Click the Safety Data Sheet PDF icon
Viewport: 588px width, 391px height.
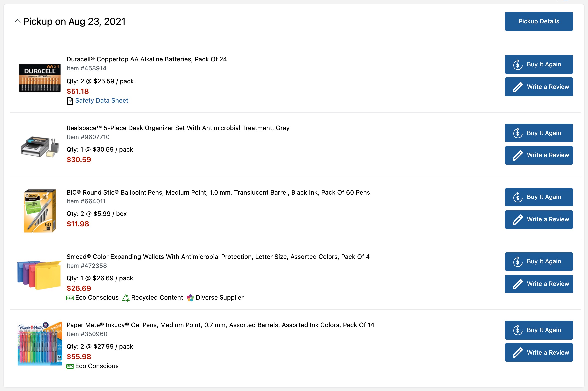click(x=70, y=101)
